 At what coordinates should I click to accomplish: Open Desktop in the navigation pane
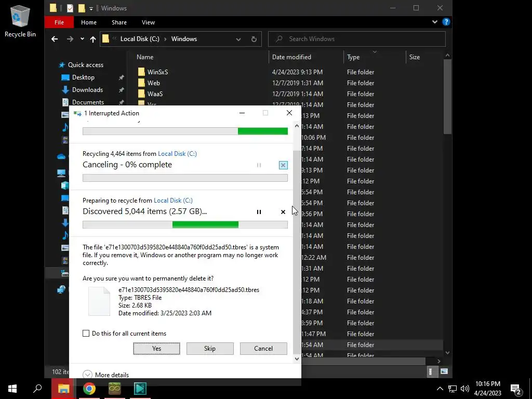(x=83, y=77)
